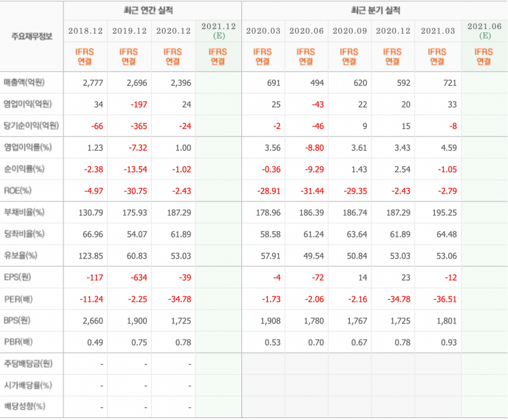Click revenue value 2,696
This screenshot has height=420, width=508.
pyautogui.click(x=137, y=83)
